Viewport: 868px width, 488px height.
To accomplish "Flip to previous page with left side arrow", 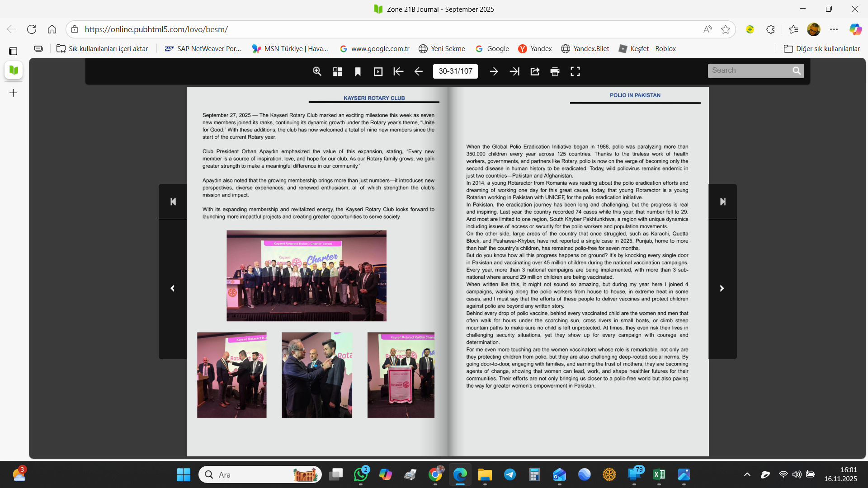I will coord(172,288).
